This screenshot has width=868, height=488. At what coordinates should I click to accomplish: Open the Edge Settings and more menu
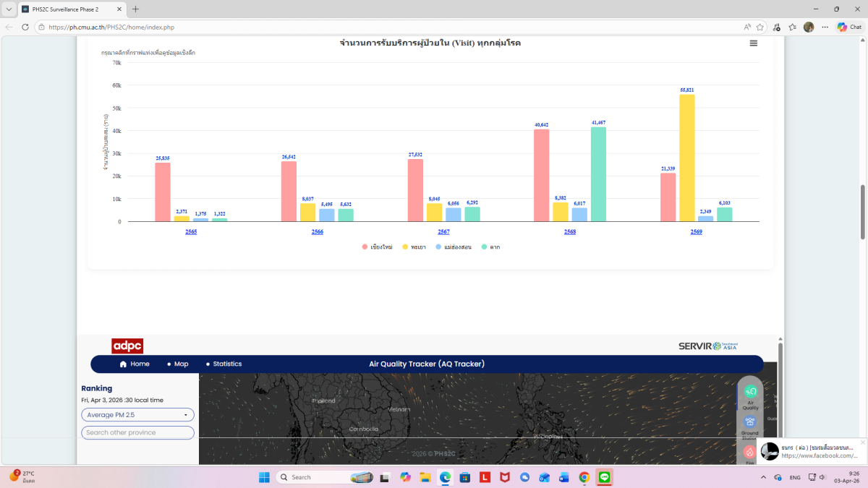(x=824, y=27)
